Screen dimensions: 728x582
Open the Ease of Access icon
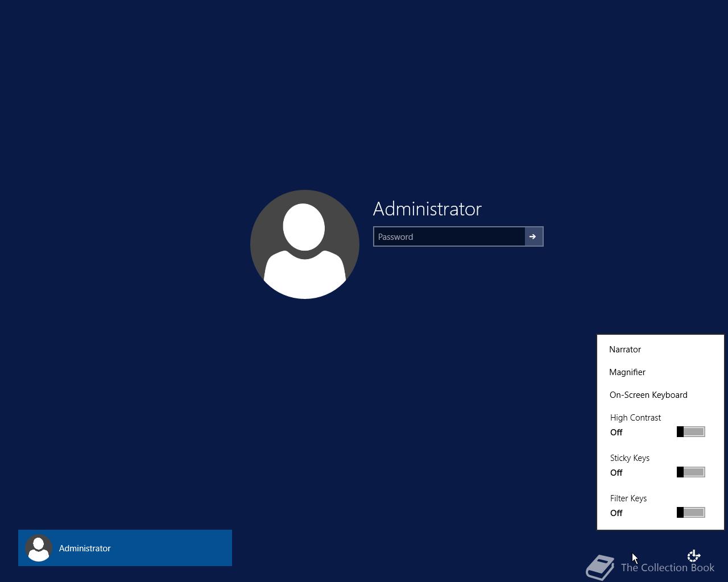pyautogui.click(x=693, y=556)
